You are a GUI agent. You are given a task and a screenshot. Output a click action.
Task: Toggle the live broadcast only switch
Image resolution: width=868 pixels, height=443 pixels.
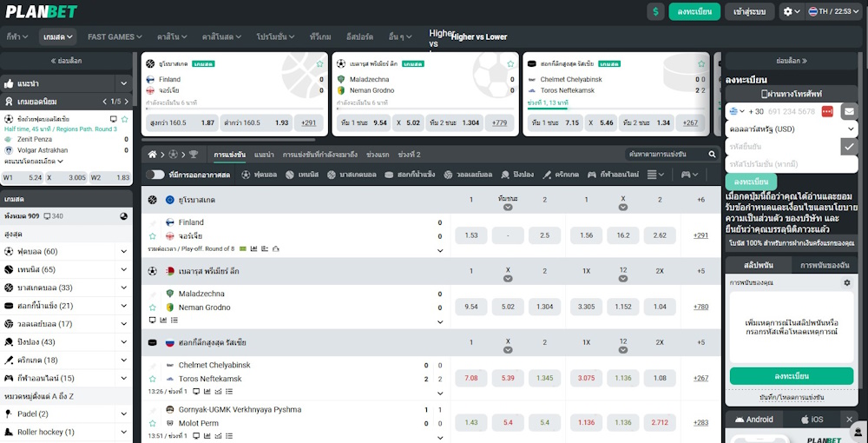coord(155,175)
